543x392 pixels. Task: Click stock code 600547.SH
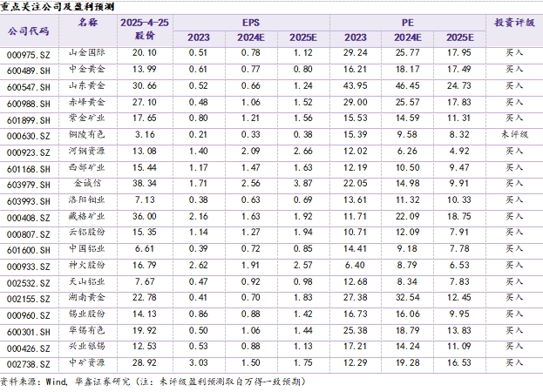(x=29, y=87)
